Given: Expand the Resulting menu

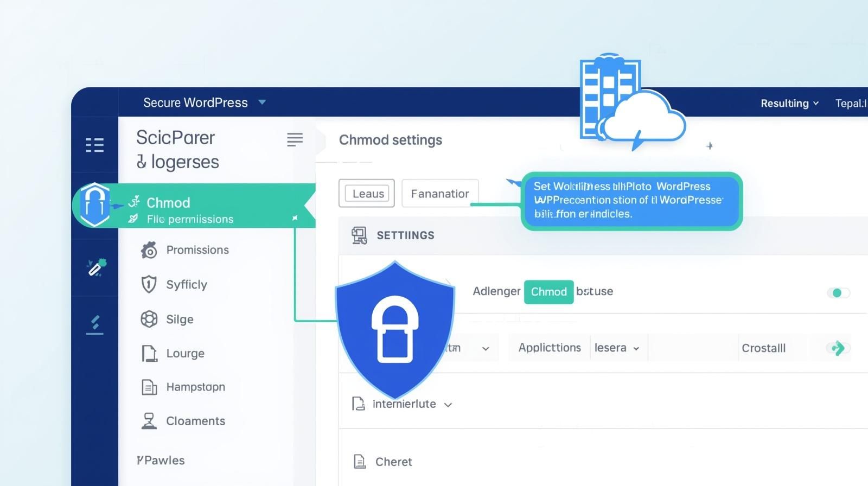Looking at the screenshot, I should tap(789, 103).
